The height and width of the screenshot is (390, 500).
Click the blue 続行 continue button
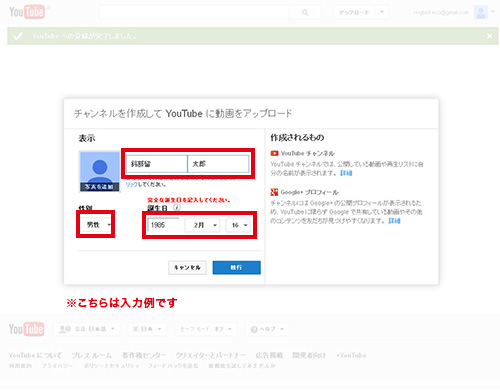pos(237,268)
